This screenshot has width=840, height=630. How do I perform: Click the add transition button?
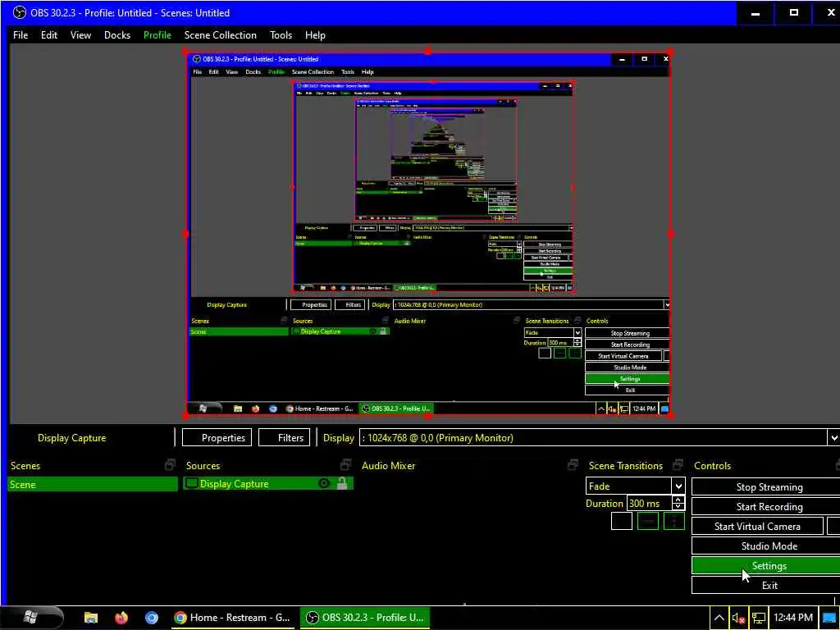(x=622, y=521)
